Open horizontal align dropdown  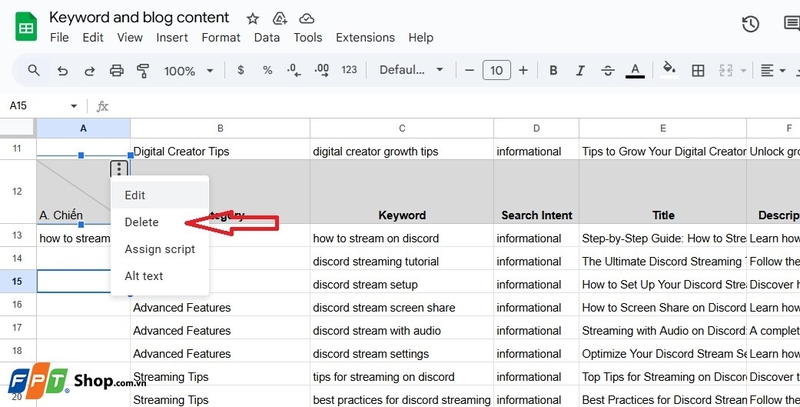(772, 70)
